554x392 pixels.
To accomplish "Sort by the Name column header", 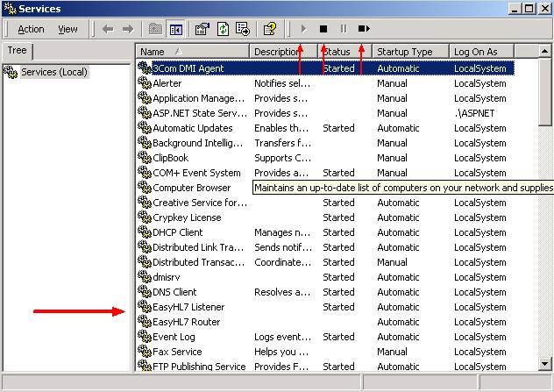I will click(x=193, y=52).
